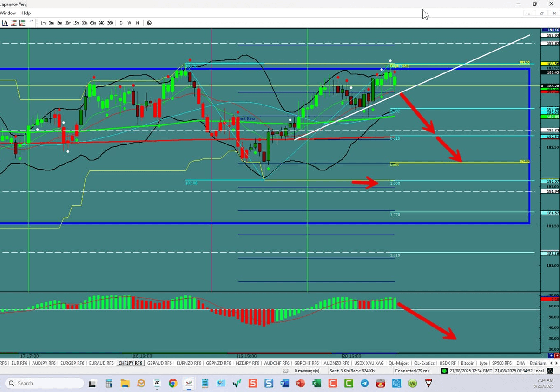Launch Chrome from the taskbar
The width and height of the screenshot is (560, 392).
[173, 383]
